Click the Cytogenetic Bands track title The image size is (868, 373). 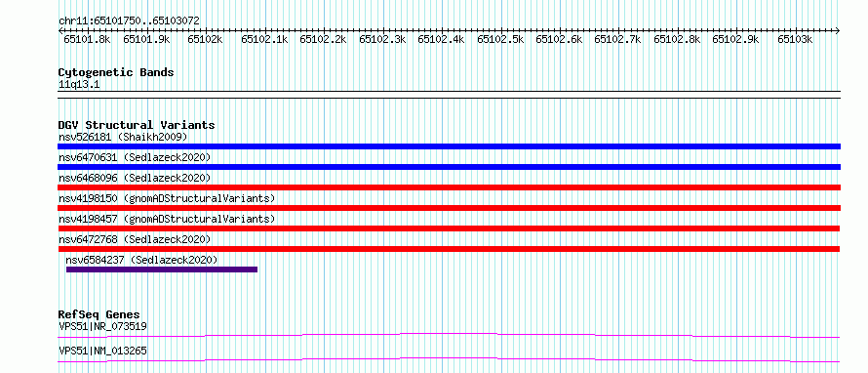click(x=116, y=72)
